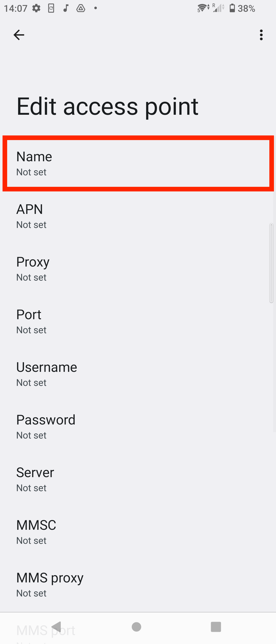Tap the settings gear notification icon
276x644 pixels.
(36, 8)
